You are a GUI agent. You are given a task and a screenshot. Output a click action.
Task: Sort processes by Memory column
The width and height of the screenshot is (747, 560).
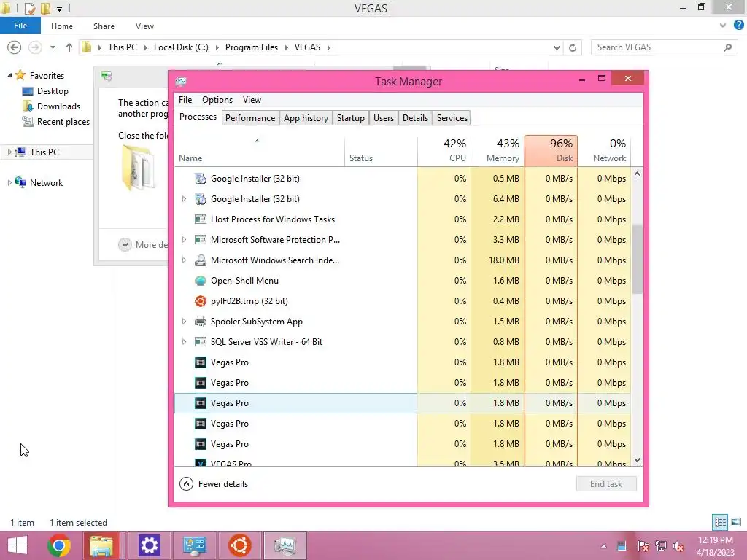498,150
